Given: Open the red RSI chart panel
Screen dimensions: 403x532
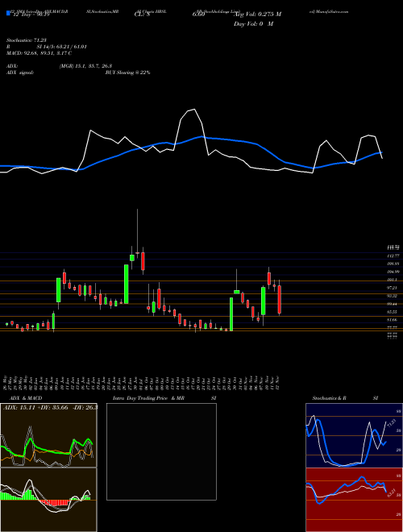Looking at the screenshot, I should pos(354,500).
